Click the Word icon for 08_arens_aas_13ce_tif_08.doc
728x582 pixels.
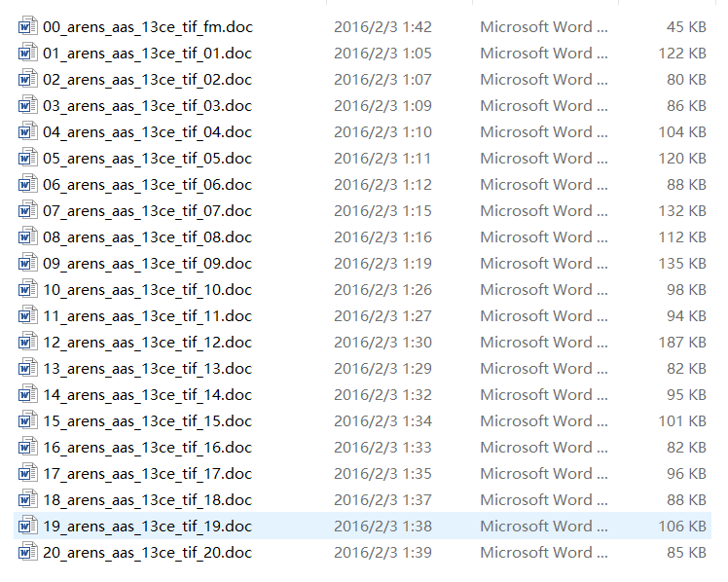point(27,237)
